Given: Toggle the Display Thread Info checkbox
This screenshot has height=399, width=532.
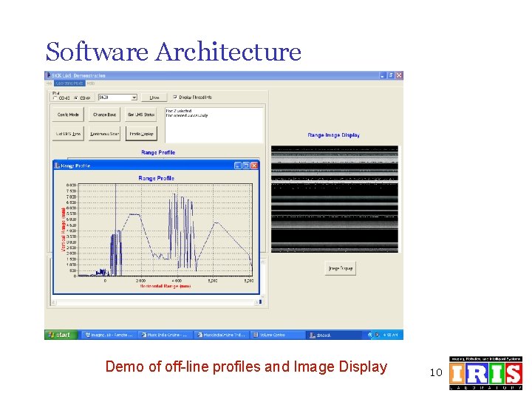Looking at the screenshot, I should click(175, 97).
